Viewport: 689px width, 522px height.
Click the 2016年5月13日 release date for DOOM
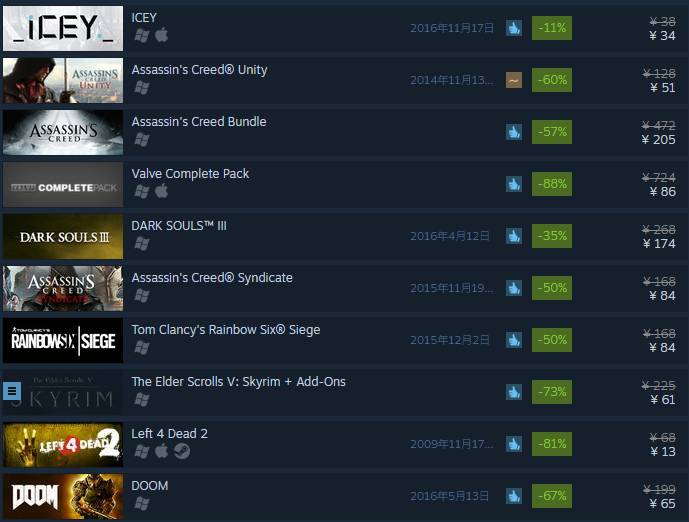point(450,496)
